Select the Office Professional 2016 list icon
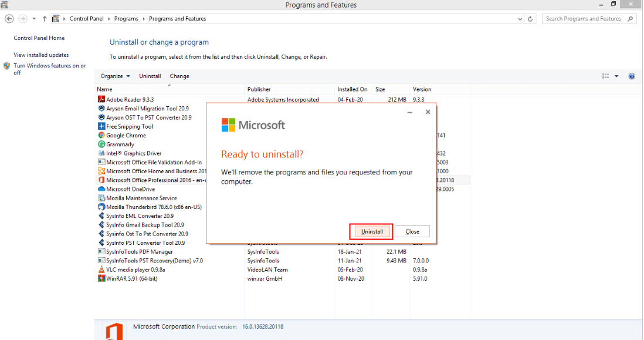This screenshot has width=644, height=340. [101, 180]
